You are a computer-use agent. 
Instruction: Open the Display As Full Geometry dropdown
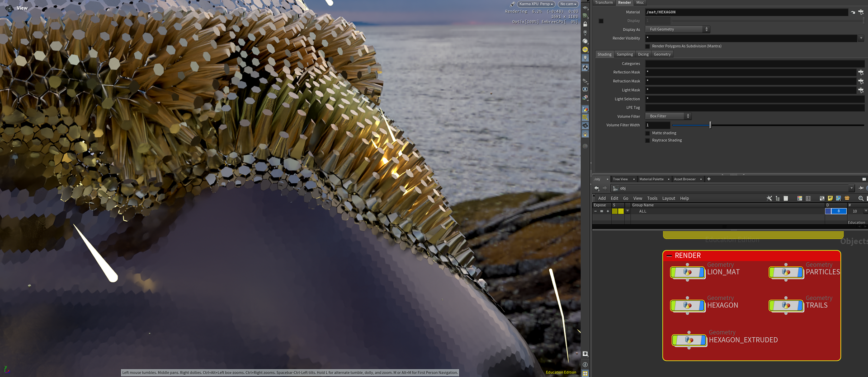pos(678,29)
